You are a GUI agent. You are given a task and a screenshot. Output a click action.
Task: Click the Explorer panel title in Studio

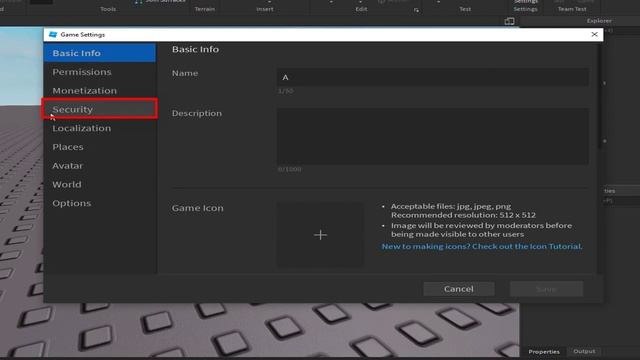click(x=599, y=21)
